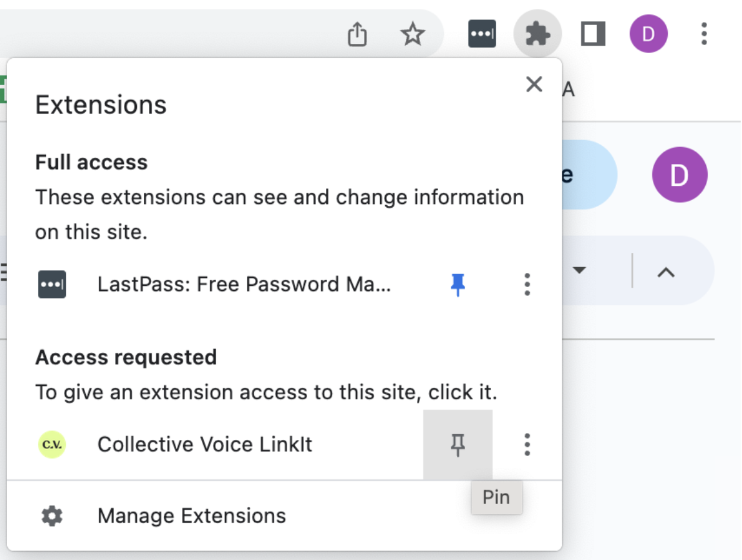Open the large Google account avatar on the page
This screenshot has width=742, height=560.
(x=679, y=175)
